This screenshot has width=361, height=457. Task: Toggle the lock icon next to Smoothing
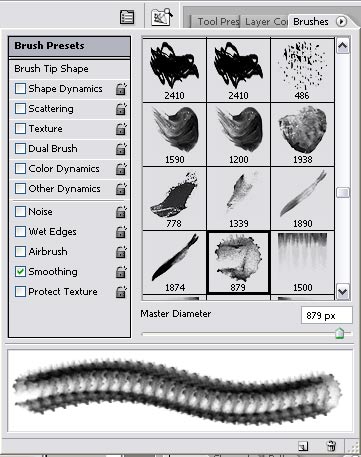[121, 272]
